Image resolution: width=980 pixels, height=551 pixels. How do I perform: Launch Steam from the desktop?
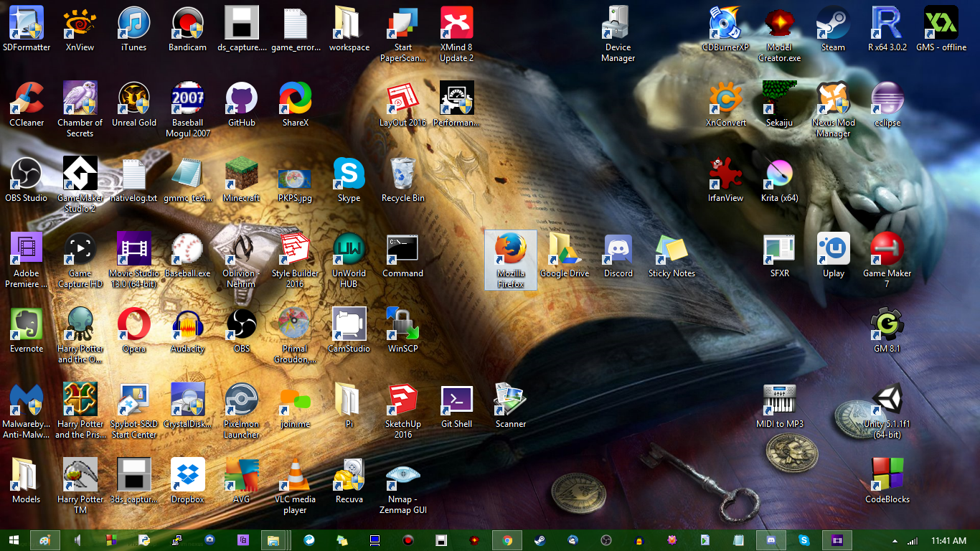tap(833, 24)
